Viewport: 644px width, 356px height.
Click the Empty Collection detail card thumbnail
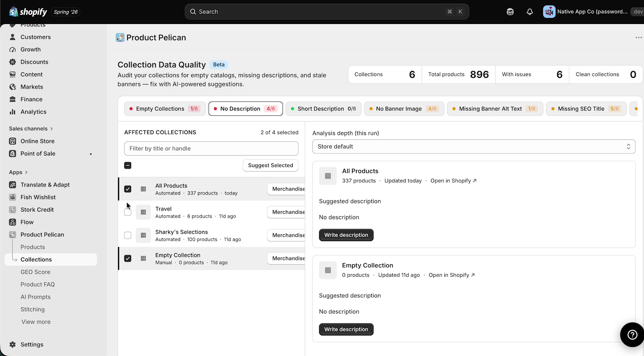(328, 270)
